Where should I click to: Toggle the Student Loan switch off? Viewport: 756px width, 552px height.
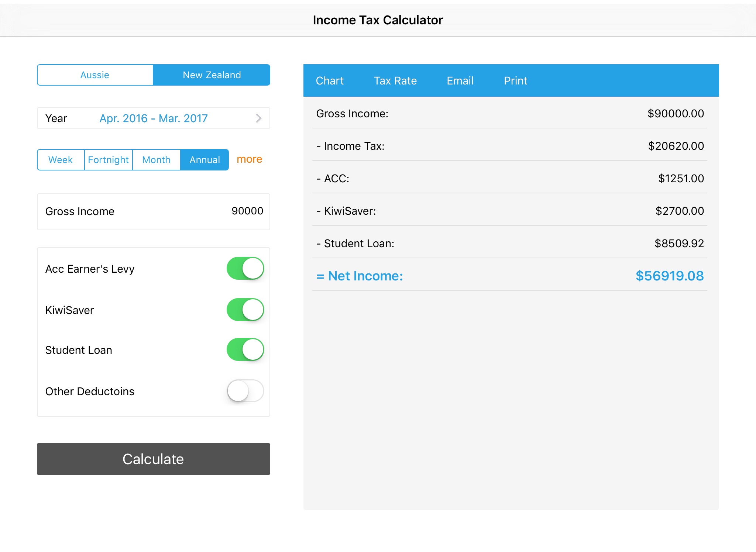tap(245, 349)
